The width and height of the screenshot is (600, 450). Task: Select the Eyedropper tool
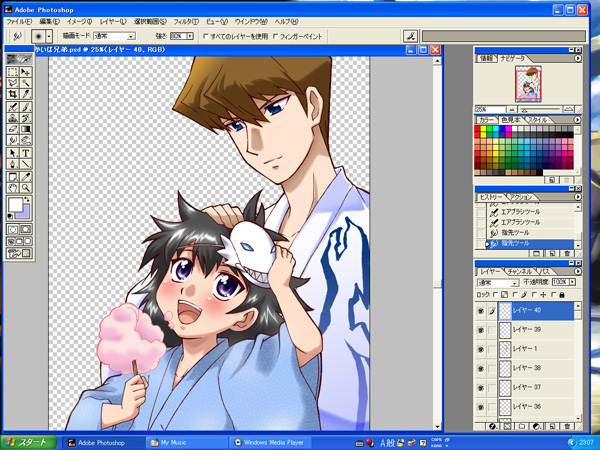pos(25,177)
